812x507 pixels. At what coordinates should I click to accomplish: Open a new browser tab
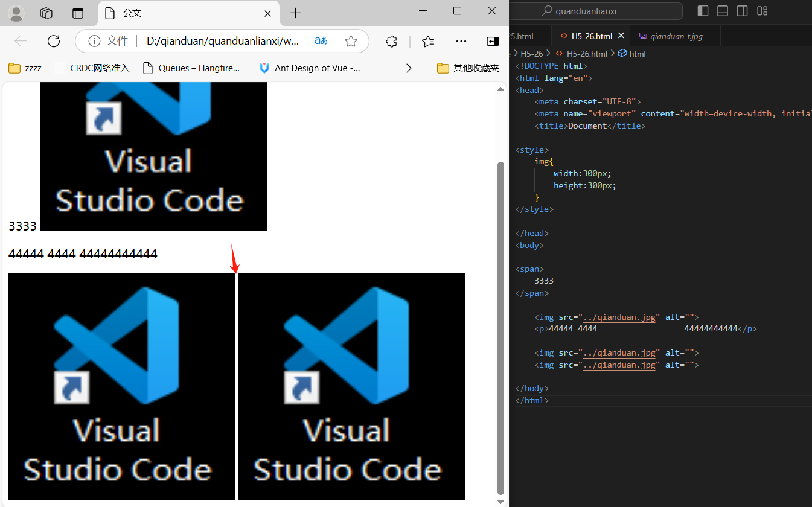[x=295, y=13]
